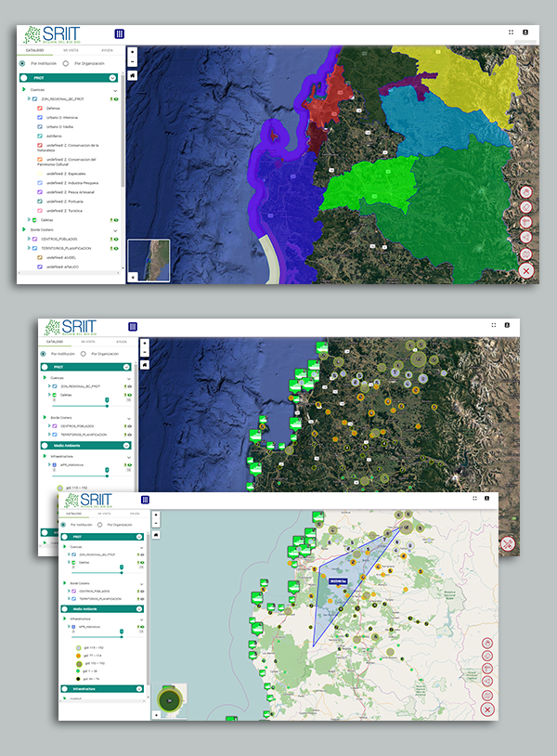Expand ZON_REGIONAL_BC_PROT tree arrow in top window

tap(29, 98)
